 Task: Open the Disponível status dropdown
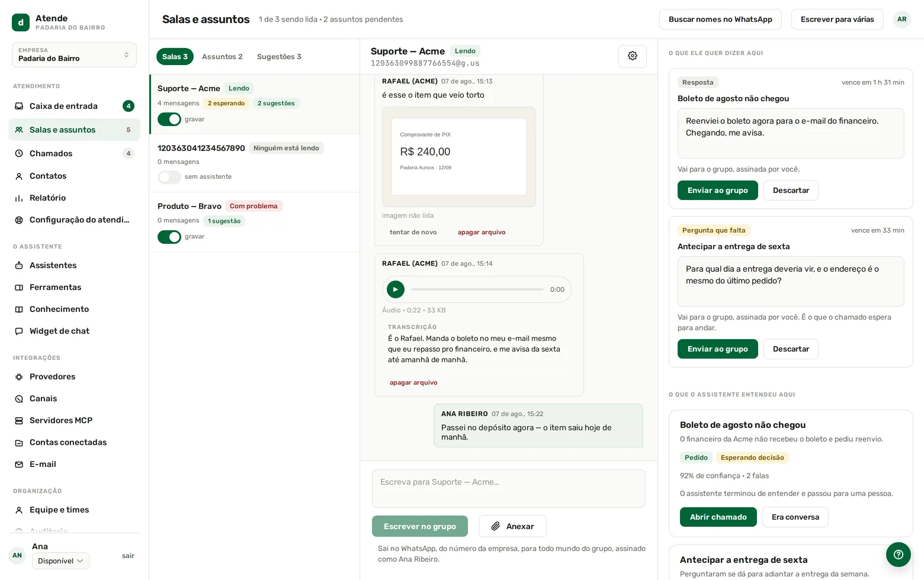point(60,560)
